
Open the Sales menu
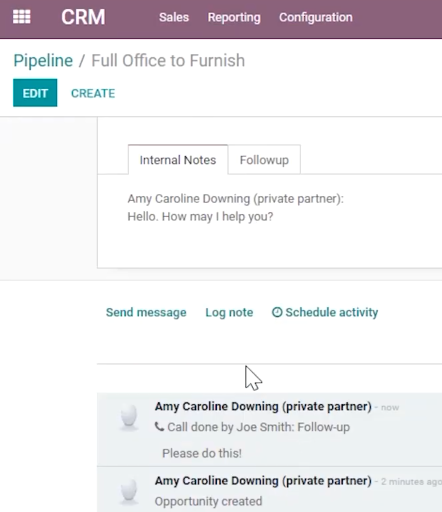pyautogui.click(x=174, y=17)
